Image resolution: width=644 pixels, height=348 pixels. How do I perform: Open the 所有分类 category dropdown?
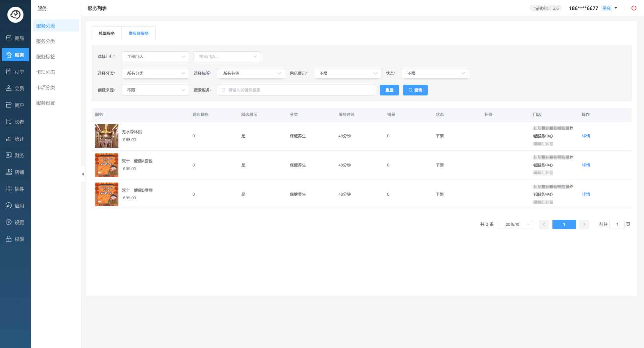[x=155, y=73]
